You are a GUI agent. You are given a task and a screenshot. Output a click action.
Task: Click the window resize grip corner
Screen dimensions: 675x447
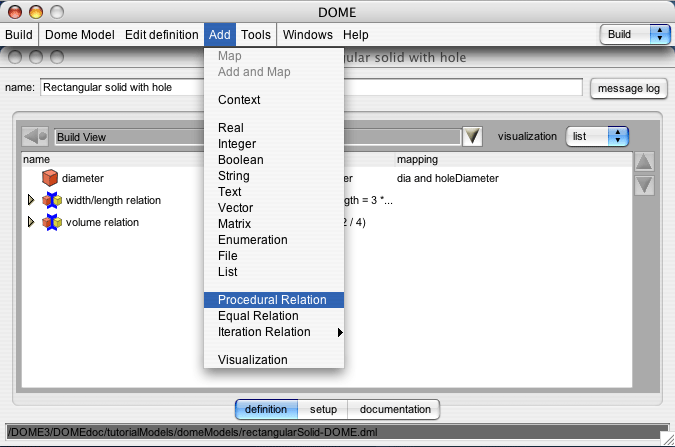pyautogui.click(x=668, y=439)
